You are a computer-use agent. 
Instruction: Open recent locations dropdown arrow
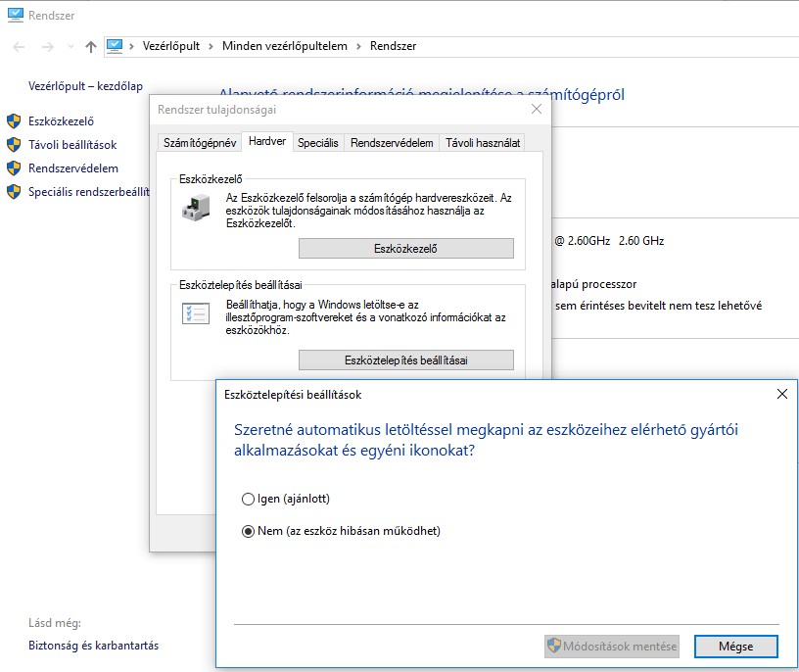coord(70,47)
